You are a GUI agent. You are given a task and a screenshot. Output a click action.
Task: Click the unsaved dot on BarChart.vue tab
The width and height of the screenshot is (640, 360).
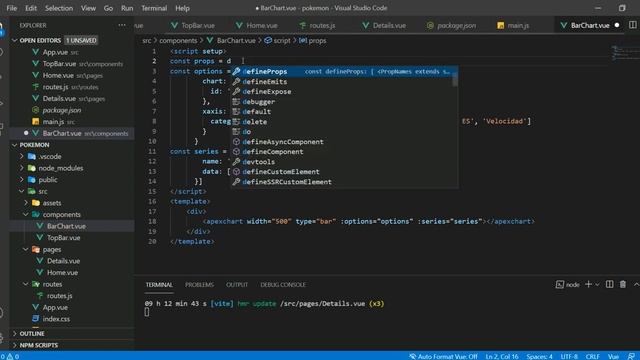click(x=617, y=25)
